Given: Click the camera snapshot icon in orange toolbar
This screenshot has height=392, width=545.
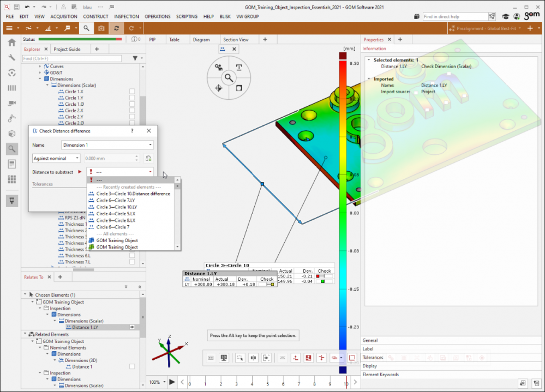Looking at the screenshot, I should click(101, 28).
